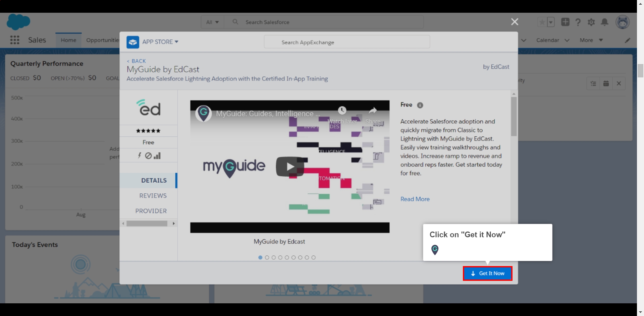The height and width of the screenshot is (316, 644).
Task: Play the MyGuide video
Action: (290, 167)
